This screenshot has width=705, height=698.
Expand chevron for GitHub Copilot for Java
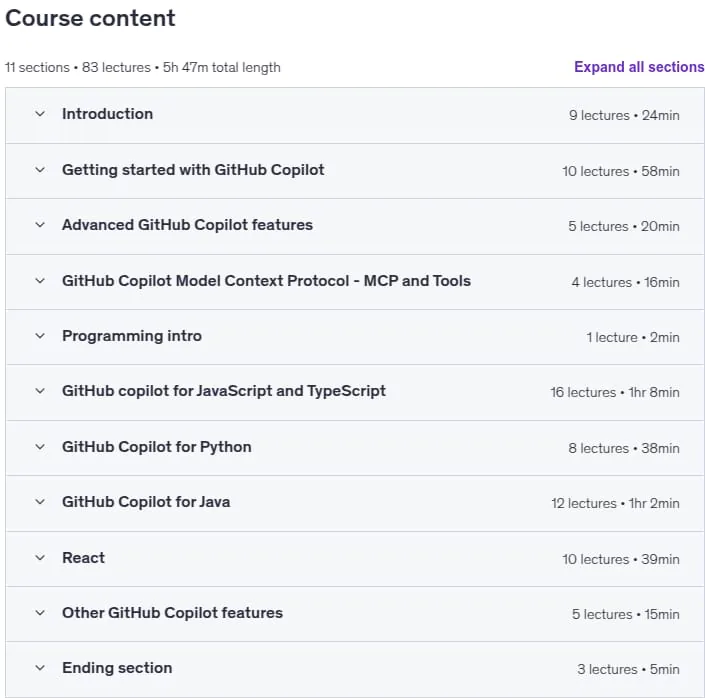tap(40, 502)
